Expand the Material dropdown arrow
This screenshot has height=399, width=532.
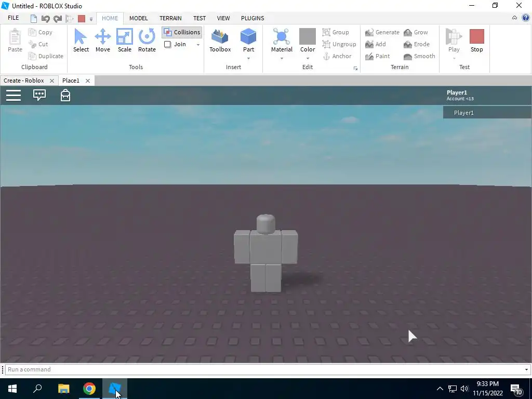(282, 59)
